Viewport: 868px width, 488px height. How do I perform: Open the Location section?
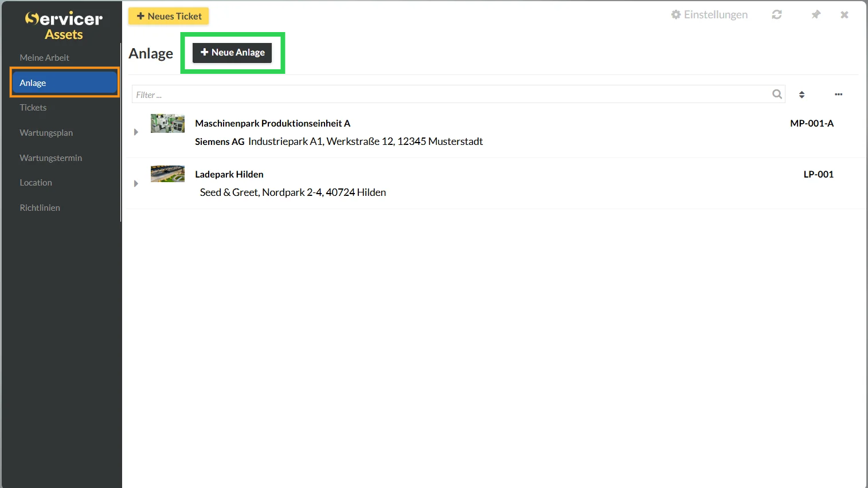36,183
